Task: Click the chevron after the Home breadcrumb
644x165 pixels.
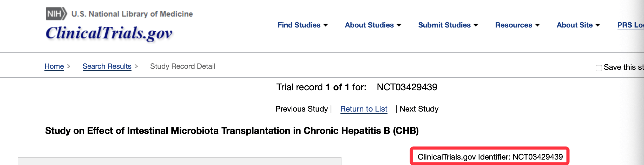Action: coord(69,66)
